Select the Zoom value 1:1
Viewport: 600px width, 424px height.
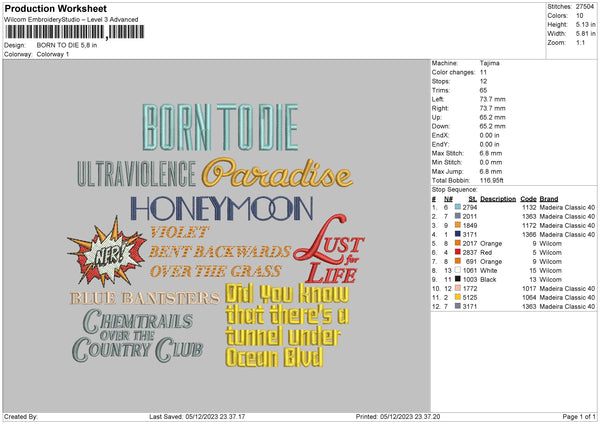click(x=580, y=43)
